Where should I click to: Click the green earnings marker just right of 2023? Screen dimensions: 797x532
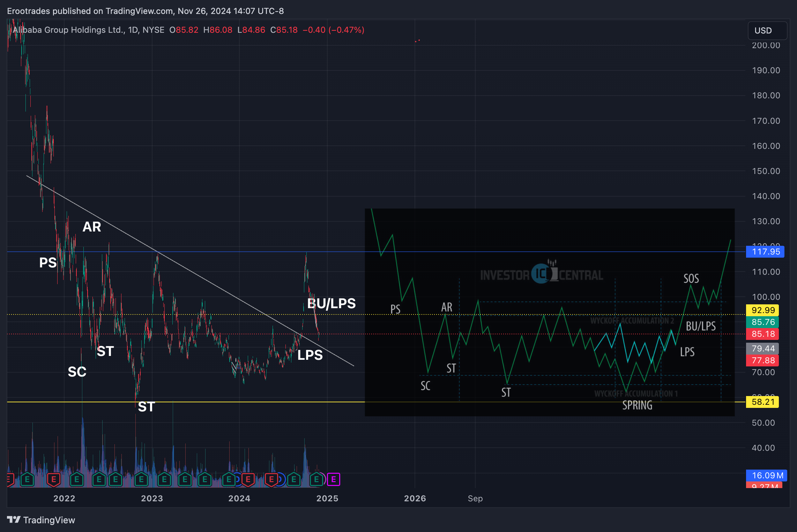point(164,479)
